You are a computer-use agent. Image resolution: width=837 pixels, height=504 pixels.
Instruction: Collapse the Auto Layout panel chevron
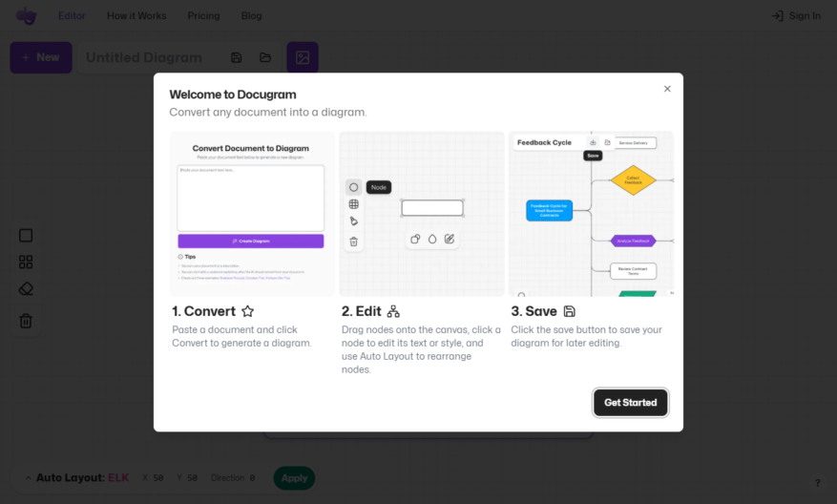point(29,478)
